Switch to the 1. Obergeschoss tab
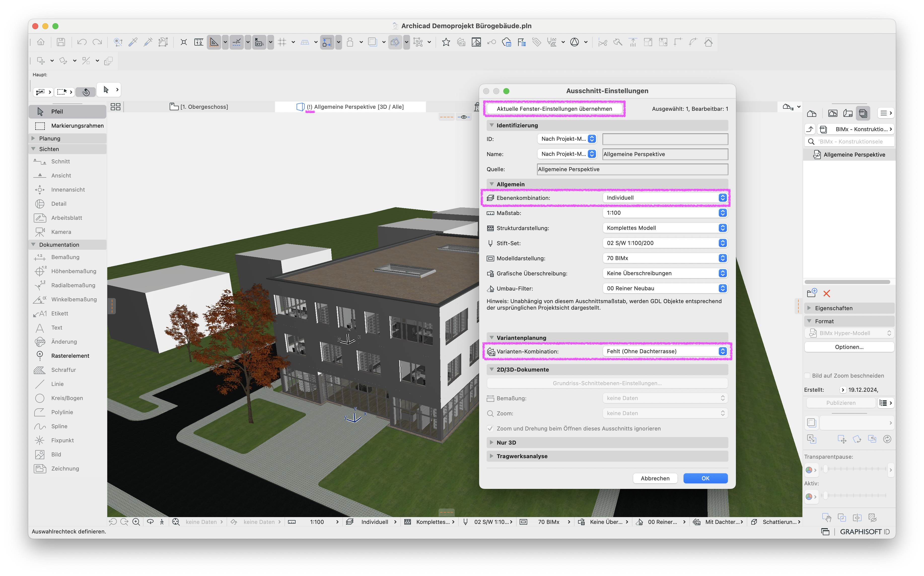Image resolution: width=924 pixels, height=576 pixels. pyautogui.click(x=199, y=107)
